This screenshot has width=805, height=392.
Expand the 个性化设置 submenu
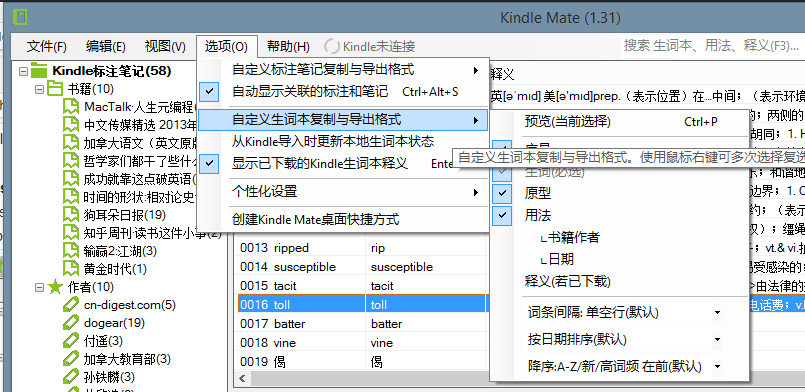point(342,192)
